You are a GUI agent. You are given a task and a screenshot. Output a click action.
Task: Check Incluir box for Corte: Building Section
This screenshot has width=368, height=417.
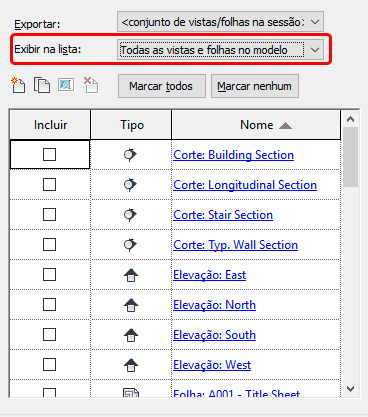tap(49, 155)
